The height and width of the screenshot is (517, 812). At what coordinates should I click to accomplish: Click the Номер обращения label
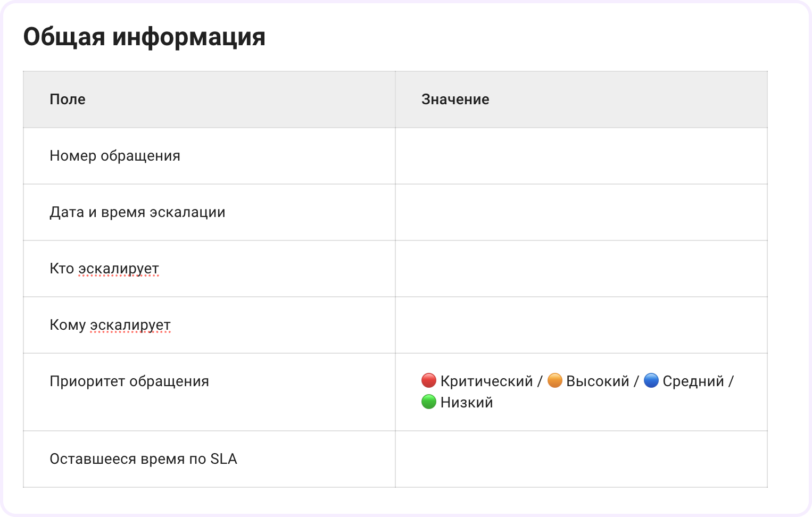point(115,156)
